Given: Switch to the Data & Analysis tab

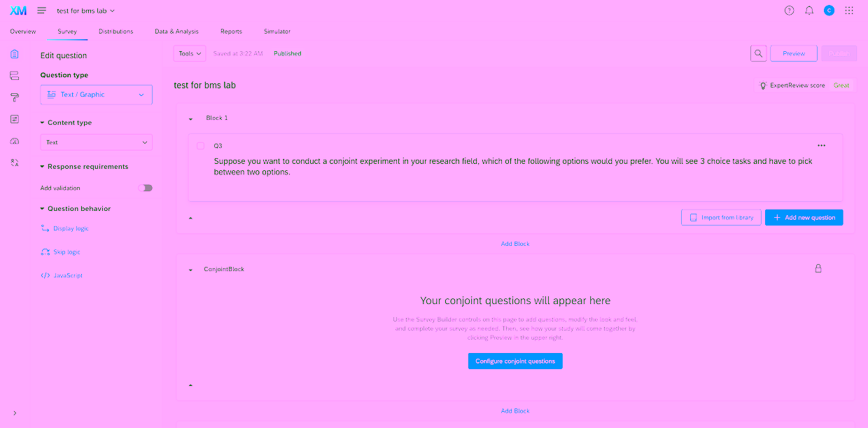Looking at the screenshot, I should (176, 32).
